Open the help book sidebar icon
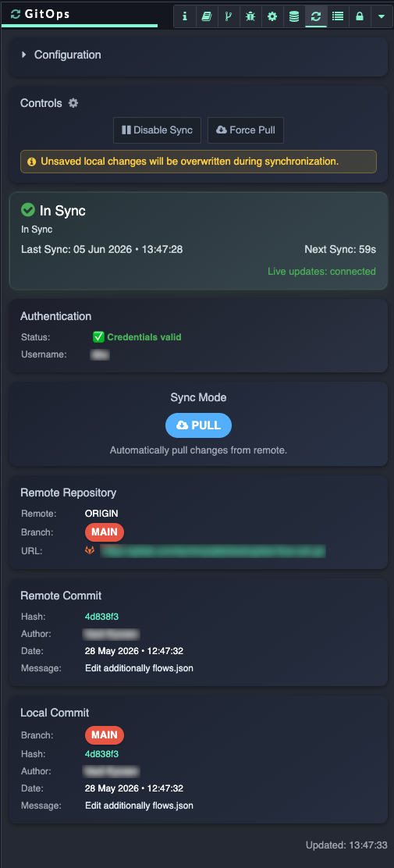Viewport: 394px width, 868px height. [x=207, y=16]
